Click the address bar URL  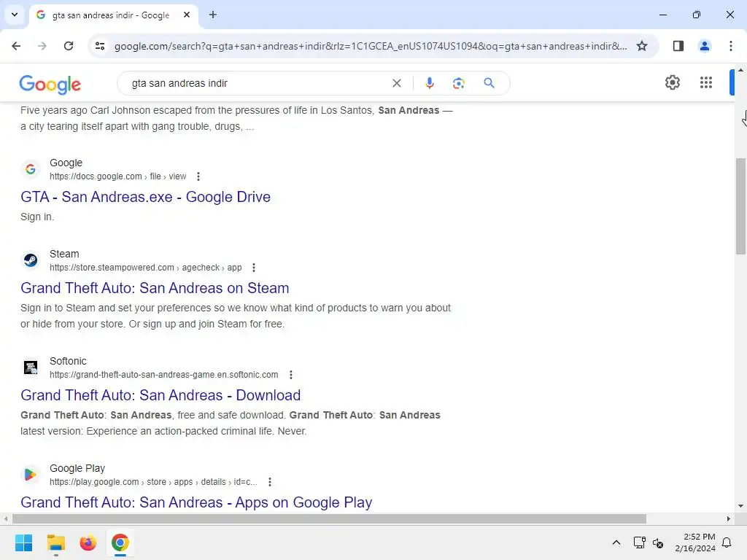[371, 46]
